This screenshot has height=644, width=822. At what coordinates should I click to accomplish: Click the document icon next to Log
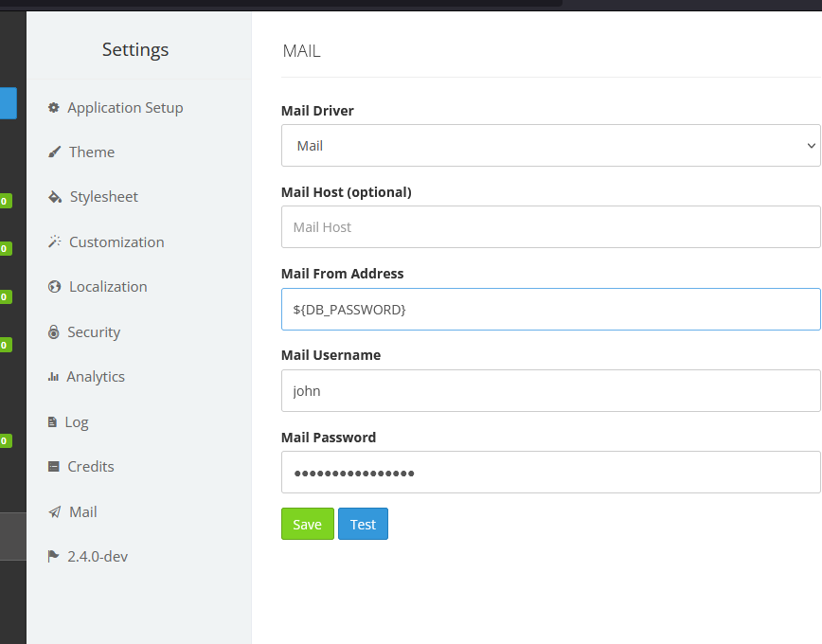(52, 422)
